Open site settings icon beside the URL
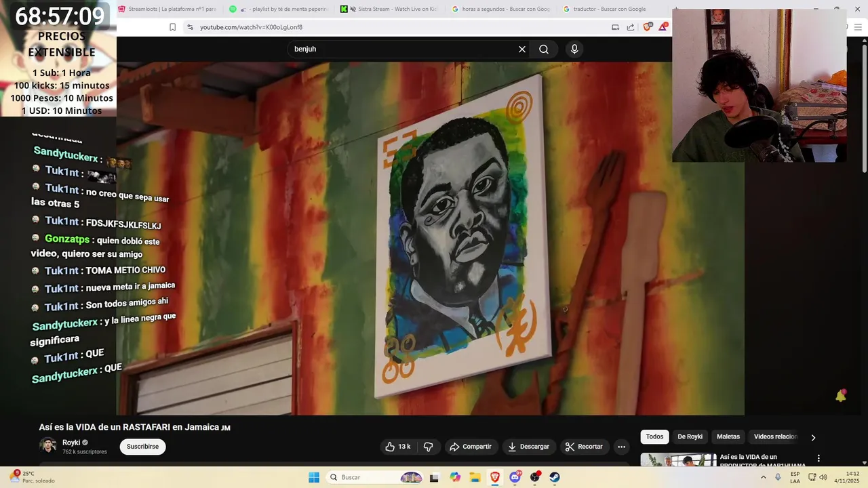The image size is (868, 488). [x=190, y=27]
